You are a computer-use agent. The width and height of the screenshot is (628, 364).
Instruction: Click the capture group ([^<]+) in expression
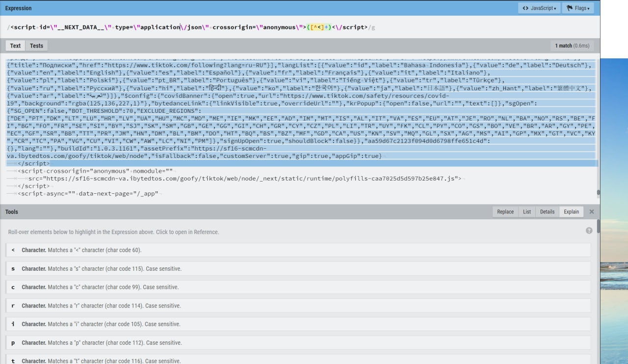pyautogui.click(x=319, y=27)
